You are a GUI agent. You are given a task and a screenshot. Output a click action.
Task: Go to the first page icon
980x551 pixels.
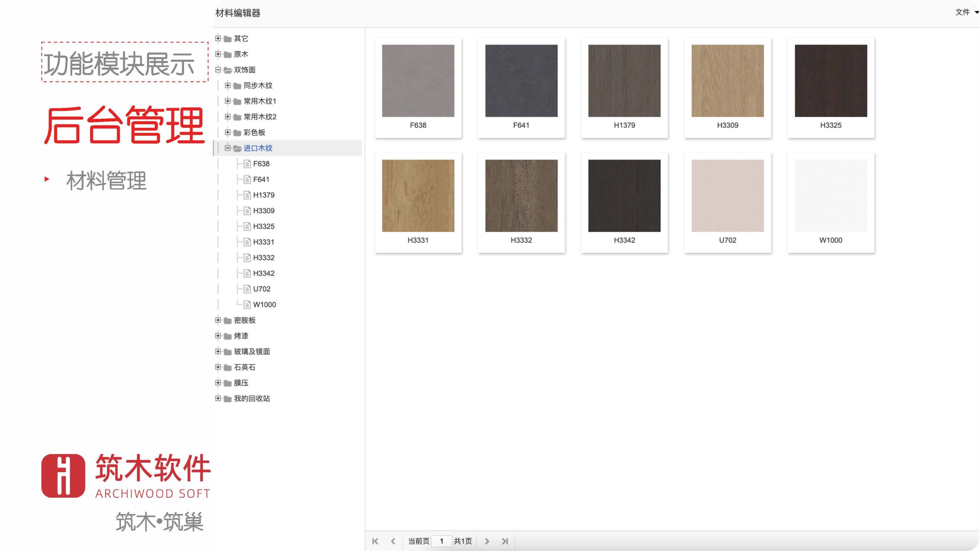(x=375, y=541)
